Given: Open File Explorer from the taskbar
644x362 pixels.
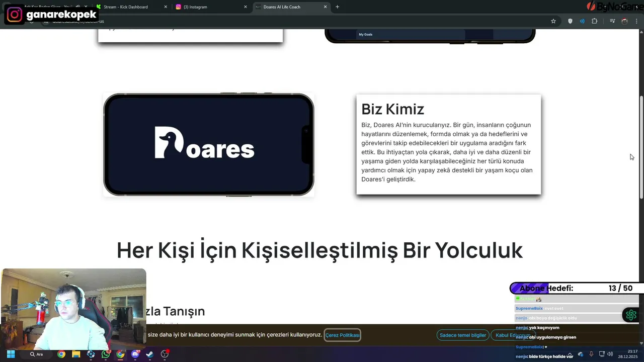Looking at the screenshot, I should click(76, 354).
